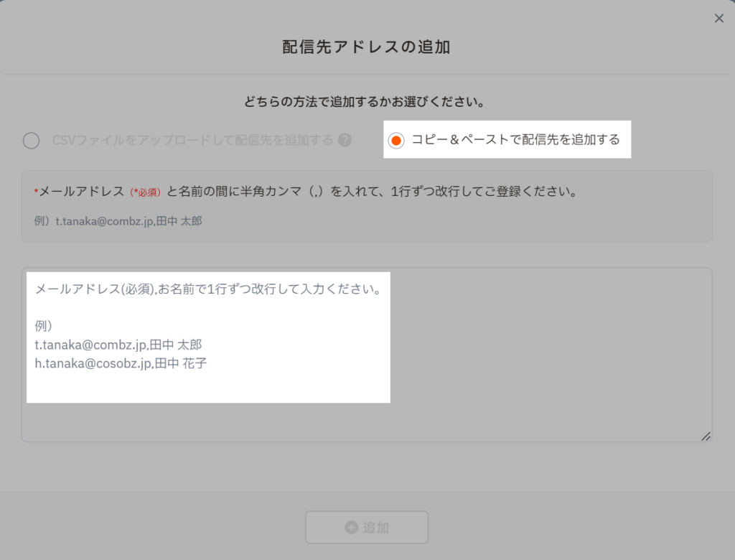Viewport: 735px width, 560px height.
Task: Click the コピー＆ペーストで配信先を追加する label
Action: click(515, 140)
